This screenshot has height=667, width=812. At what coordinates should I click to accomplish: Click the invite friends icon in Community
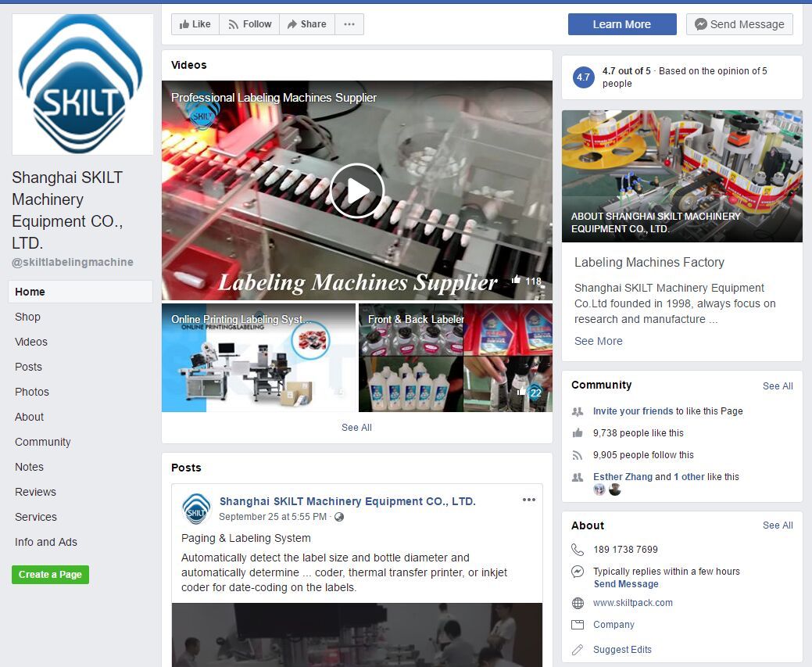[x=578, y=411]
